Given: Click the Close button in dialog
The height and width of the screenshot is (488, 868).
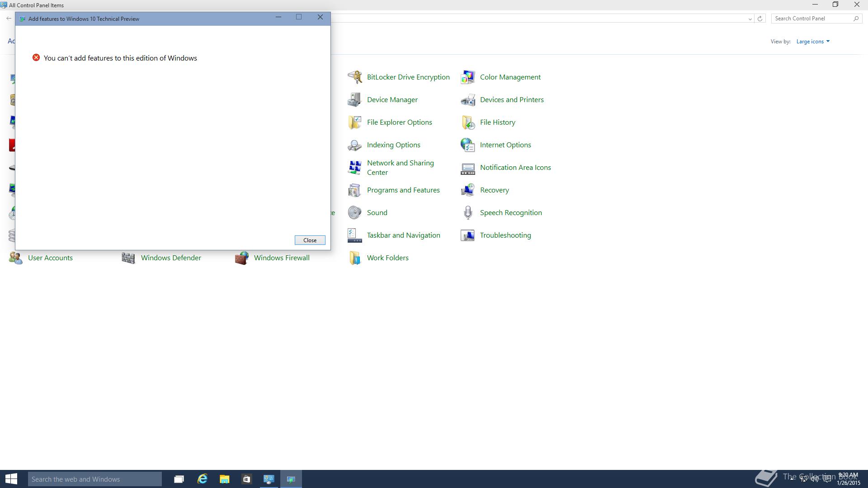Looking at the screenshot, I should 310,240.
